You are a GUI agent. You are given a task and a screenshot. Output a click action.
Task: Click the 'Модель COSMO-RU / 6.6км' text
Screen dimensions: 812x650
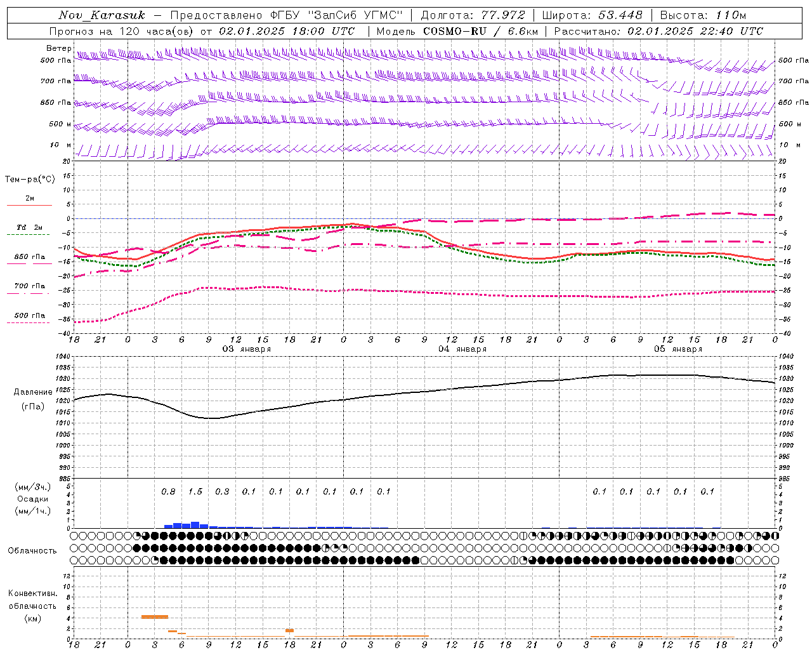(x=457, y=31)
